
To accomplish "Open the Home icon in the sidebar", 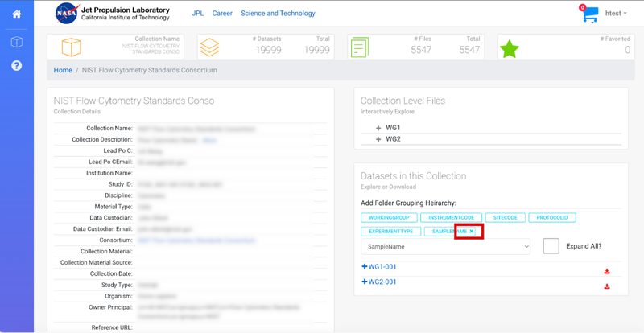I will coord(16,14).
